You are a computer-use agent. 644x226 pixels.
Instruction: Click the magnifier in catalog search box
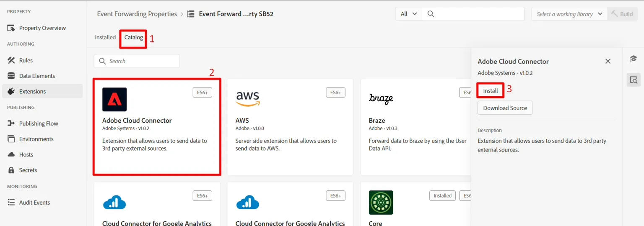pyautogui.click(x=102, y=61)
